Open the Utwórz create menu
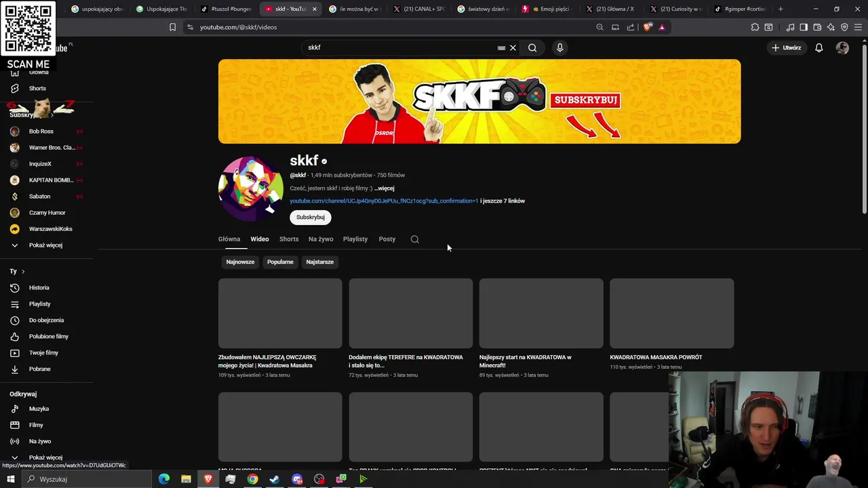 click(x=787, y=47)
